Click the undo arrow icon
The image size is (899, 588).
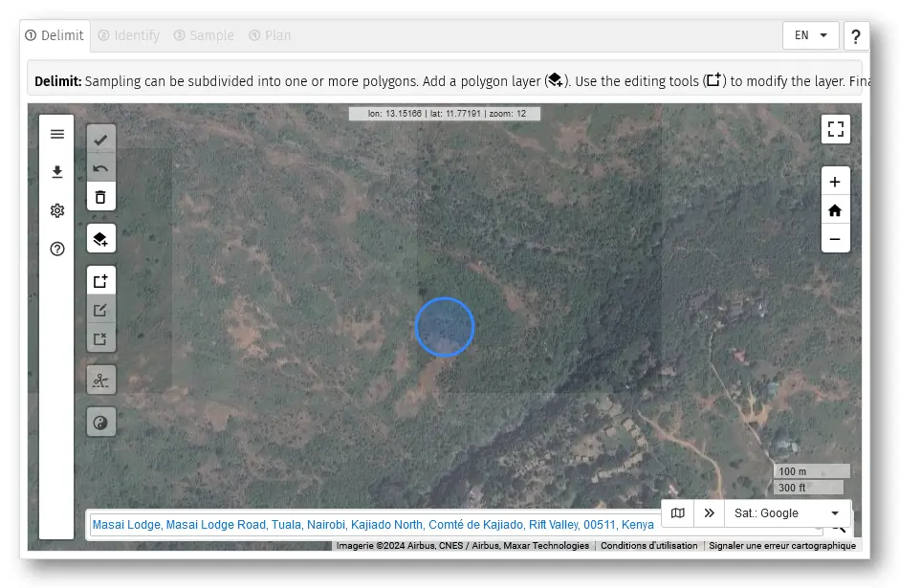point(100,168)
